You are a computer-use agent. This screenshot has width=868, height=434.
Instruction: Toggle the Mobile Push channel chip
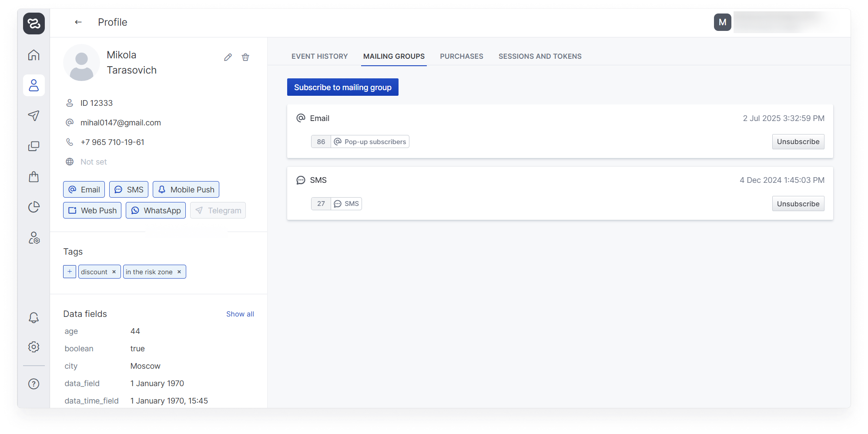pyautogui.click(x=186, y=189)
